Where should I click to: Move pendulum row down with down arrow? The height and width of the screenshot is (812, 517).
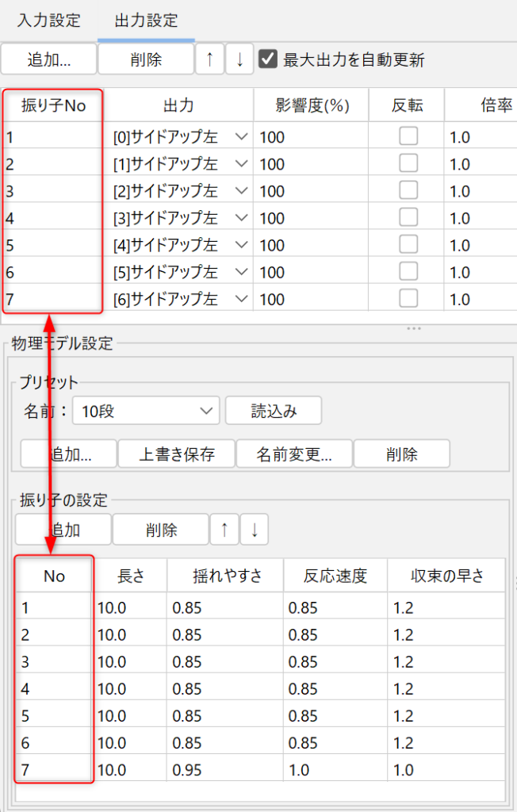coord(255,530)
